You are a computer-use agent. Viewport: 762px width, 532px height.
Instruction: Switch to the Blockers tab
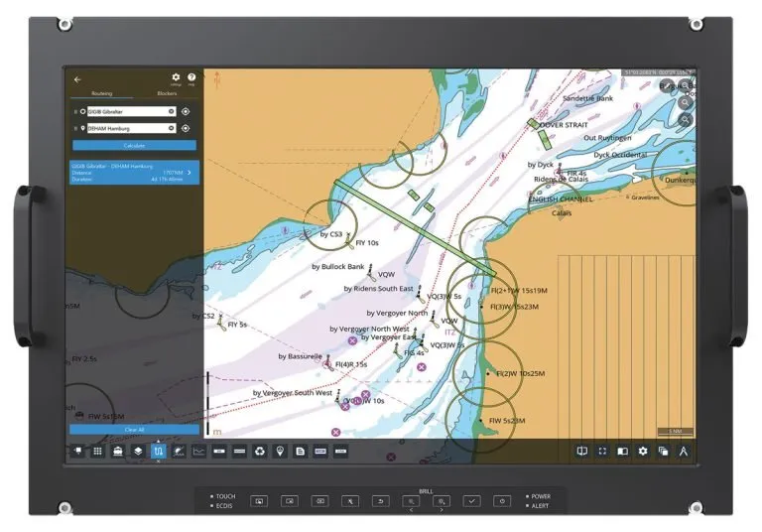pos(167,93)
